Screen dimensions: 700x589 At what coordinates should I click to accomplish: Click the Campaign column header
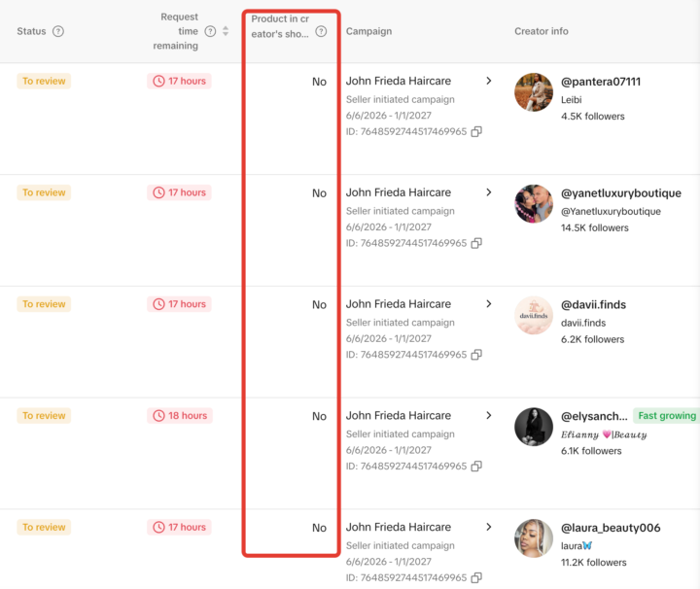(368, 31)
